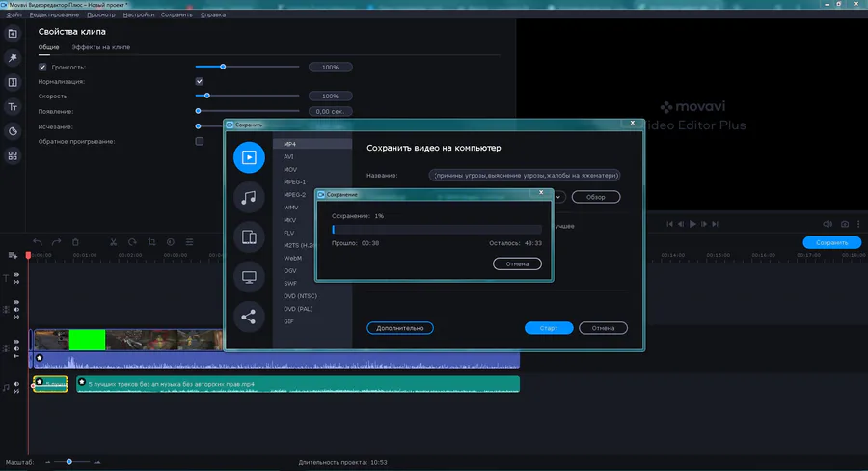Choose MKV format in list
Viewport: 868px width, 471px height.
coord(312,220)
